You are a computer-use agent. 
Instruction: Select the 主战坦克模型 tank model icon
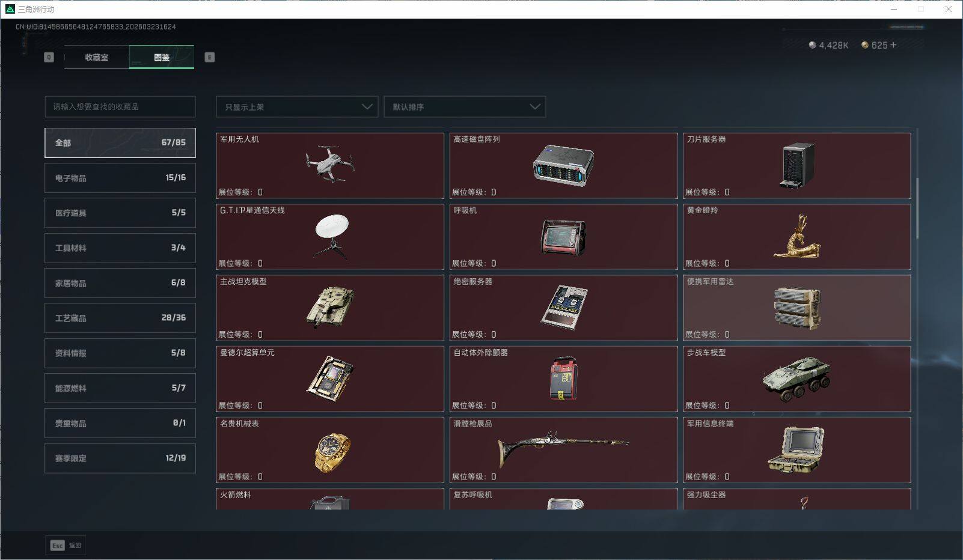pos(329,308)
